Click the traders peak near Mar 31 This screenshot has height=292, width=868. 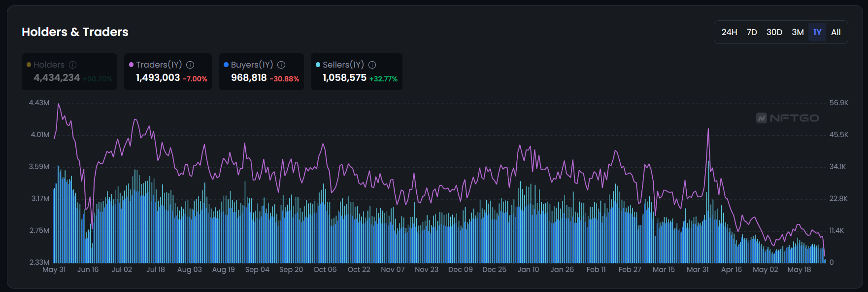(708, 129)
